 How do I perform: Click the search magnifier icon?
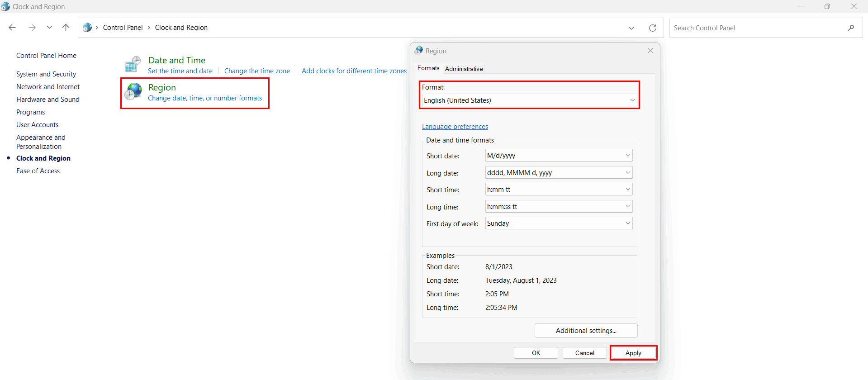coord(851,28)
